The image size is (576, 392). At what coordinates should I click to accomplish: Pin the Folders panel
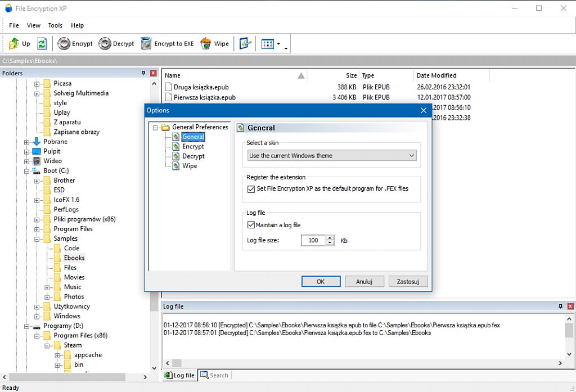(x=143, y=73)
